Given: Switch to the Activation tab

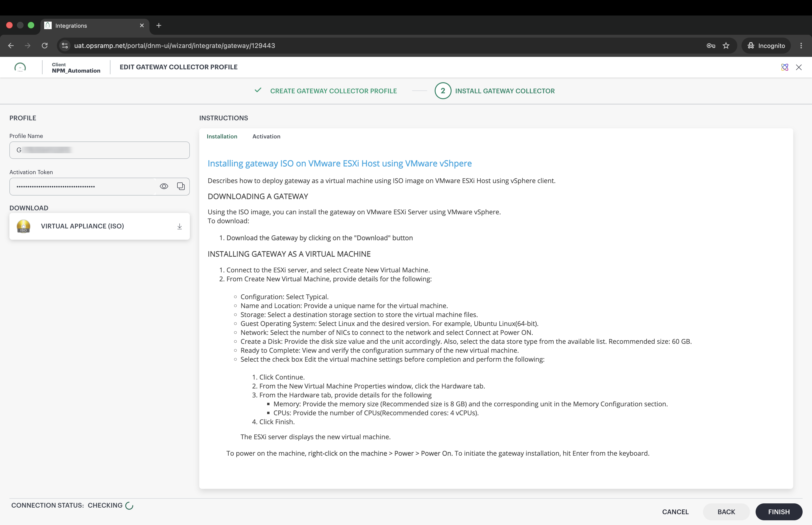Looking at the screenshot, I should tap(266, 136).
